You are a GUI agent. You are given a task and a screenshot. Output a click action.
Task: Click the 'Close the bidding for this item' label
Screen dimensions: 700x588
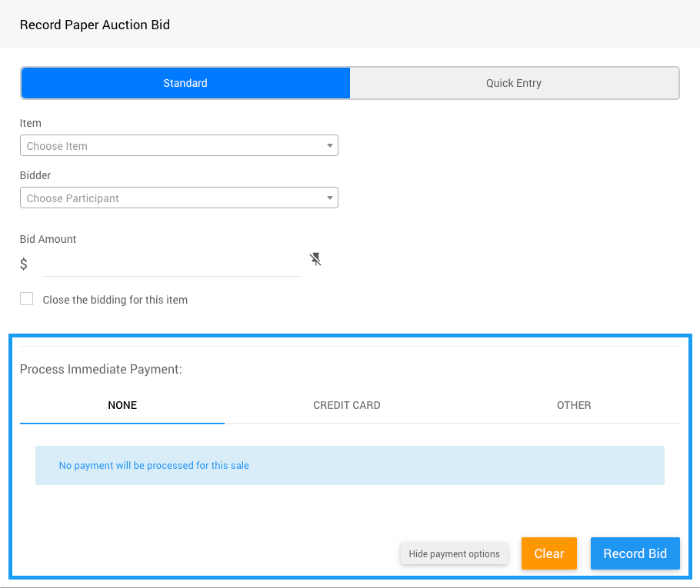115,300
